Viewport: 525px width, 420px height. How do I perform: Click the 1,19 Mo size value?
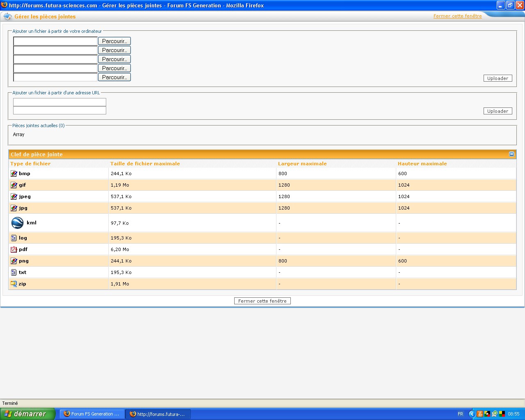point(120,185)
